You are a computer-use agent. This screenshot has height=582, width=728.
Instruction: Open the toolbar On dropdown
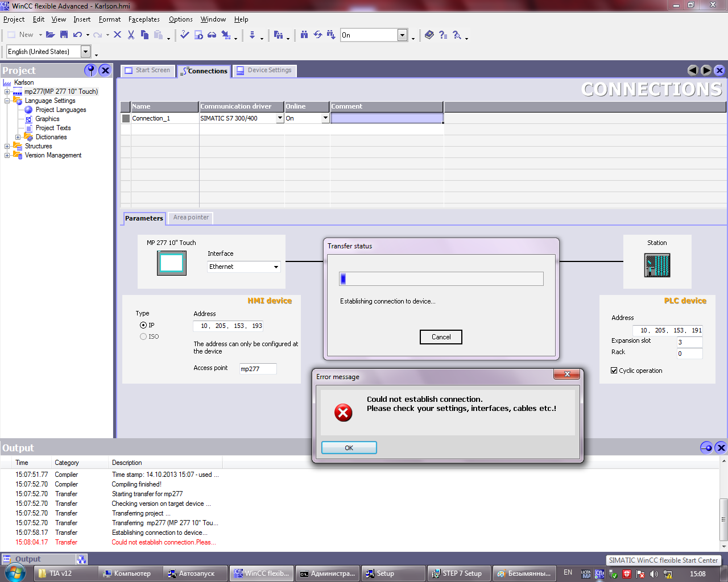403,35
